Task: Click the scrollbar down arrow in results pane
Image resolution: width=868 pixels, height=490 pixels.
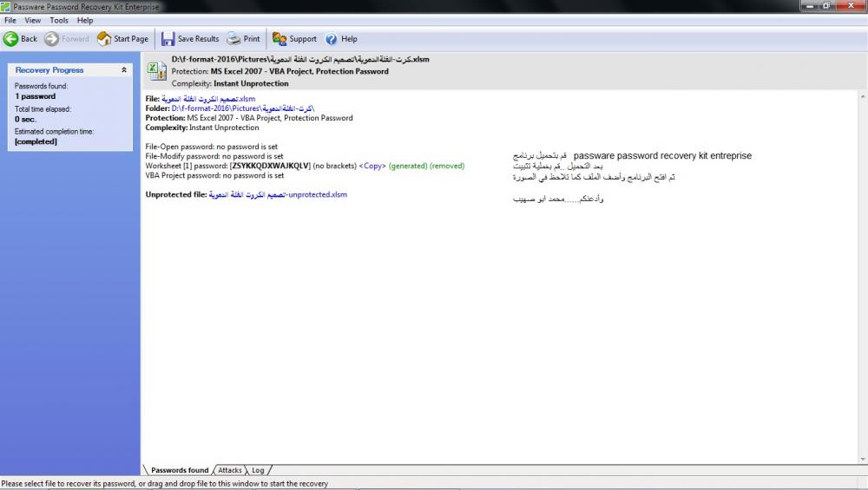Action: coord(863,459)
